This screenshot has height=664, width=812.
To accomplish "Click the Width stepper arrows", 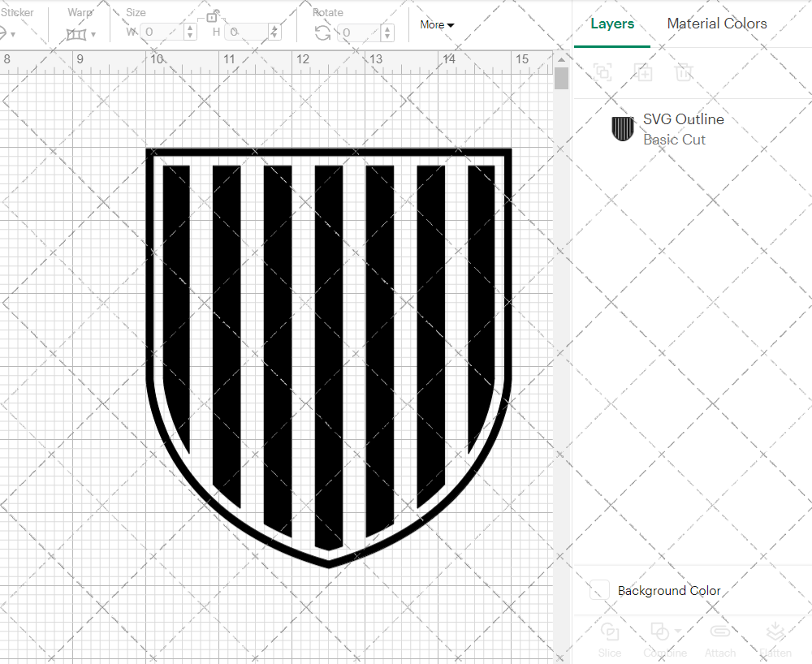I will [190, 32].
